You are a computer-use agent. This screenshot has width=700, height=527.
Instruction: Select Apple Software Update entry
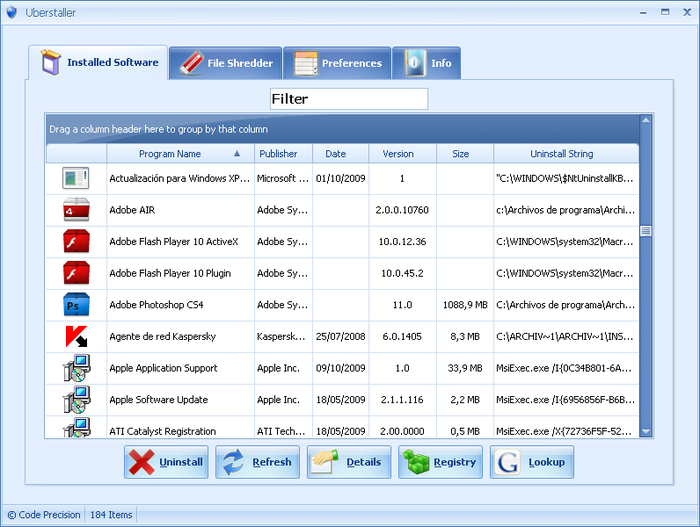tap(158, 400)
